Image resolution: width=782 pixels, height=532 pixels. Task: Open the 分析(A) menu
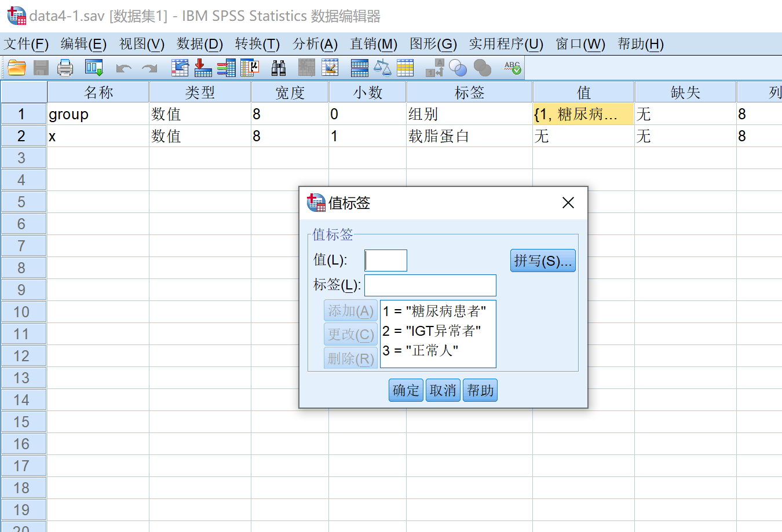tap(315, 44)
